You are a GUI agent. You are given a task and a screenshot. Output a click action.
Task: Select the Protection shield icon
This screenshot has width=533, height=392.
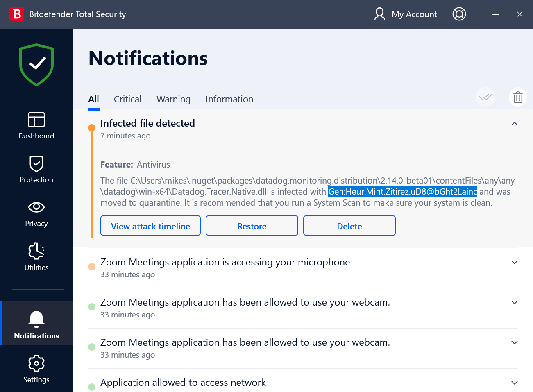[x=36, y=163]
